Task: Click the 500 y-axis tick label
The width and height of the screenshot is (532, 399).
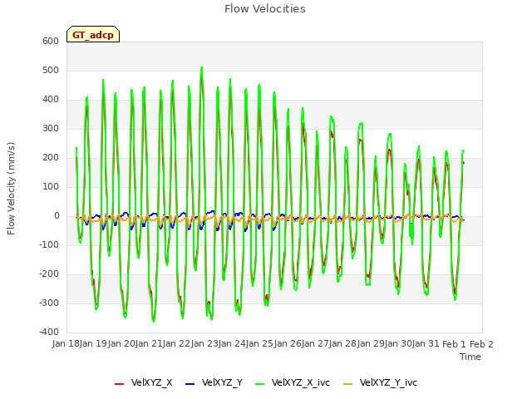Action: tap(51, 70)
